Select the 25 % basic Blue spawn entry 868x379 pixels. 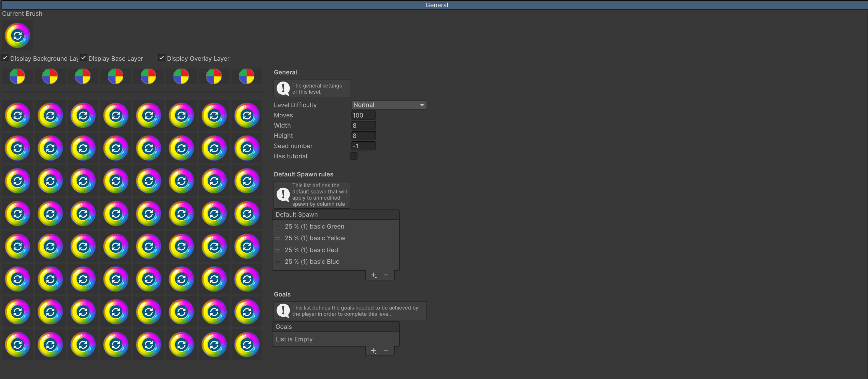pyautogui.click(x=312, y=262)
